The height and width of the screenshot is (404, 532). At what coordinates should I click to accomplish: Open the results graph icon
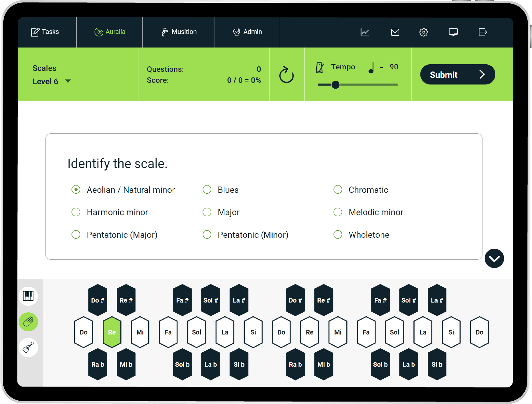pyautogui.click(x=365, y=32)
